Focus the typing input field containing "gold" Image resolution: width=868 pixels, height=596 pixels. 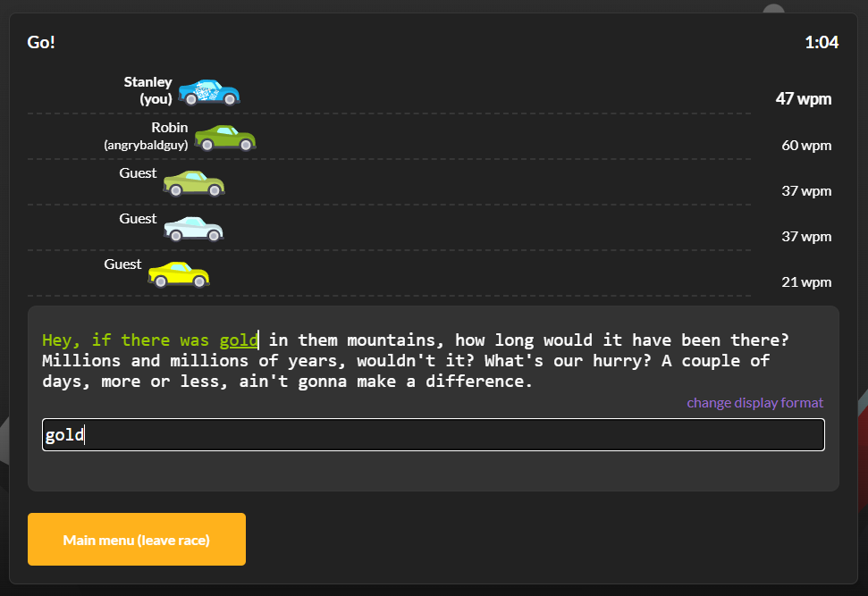tap(433, 435)
